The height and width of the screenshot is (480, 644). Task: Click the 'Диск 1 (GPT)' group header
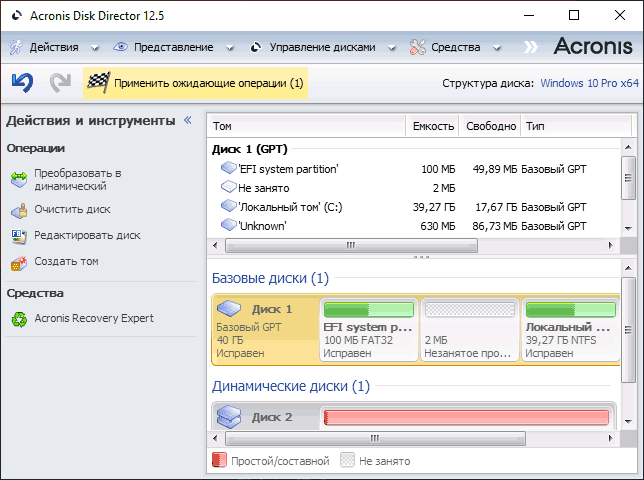(x=250, y=149)
